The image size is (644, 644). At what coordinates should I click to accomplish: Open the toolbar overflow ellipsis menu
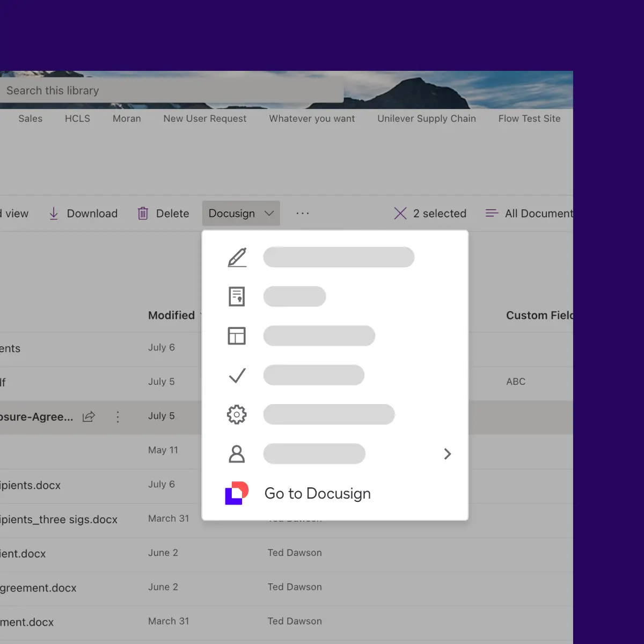point(303,214)
